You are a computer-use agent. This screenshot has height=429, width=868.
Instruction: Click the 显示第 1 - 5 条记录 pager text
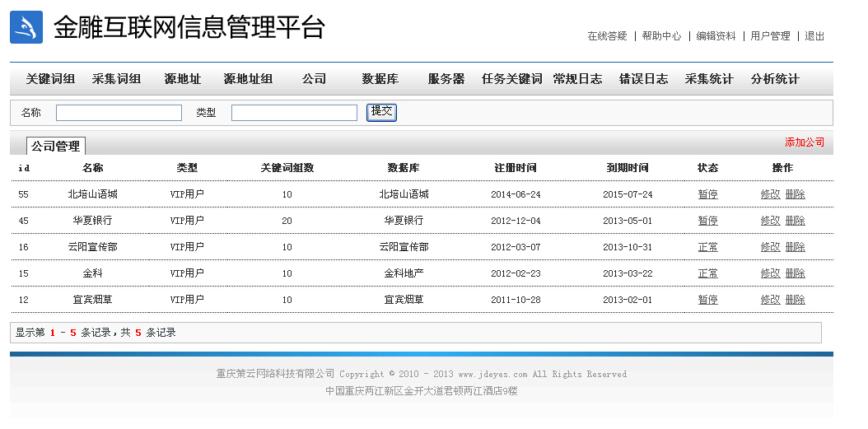pos(63,333)
